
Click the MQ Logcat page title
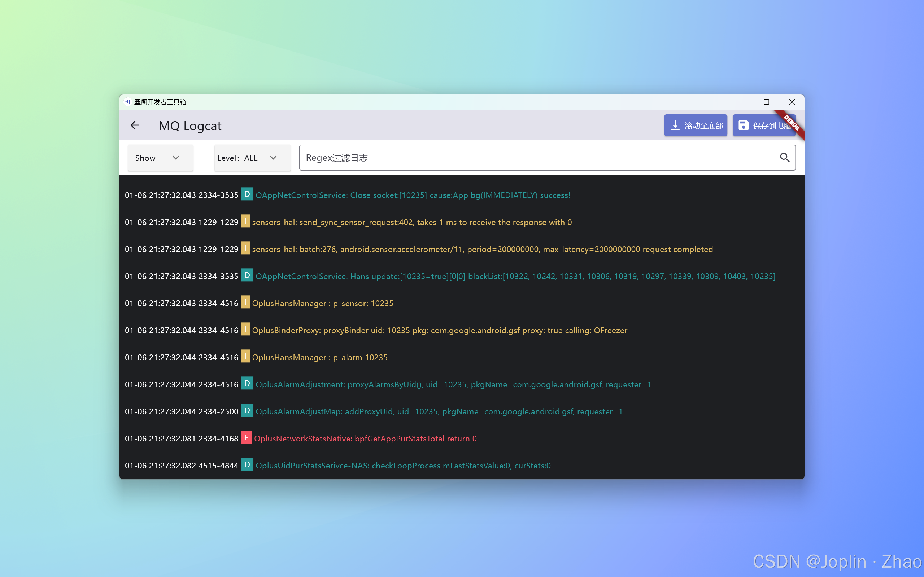(190, 126)
